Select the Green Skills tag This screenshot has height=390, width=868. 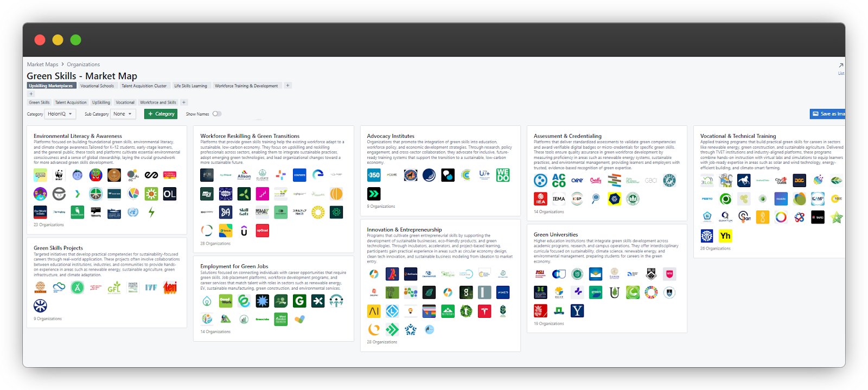tap(39, 102)
